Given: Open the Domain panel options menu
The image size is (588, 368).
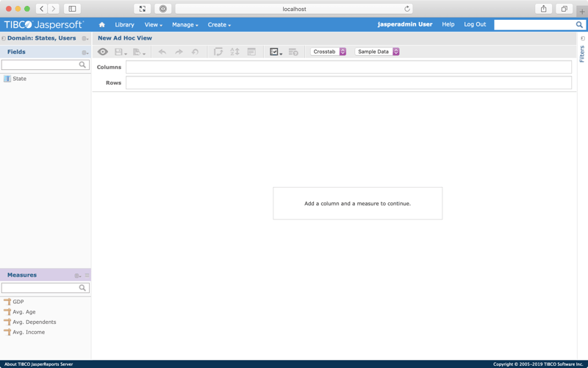Looking at the screenshot, I should pyautogui.click(x=85, y=38).
